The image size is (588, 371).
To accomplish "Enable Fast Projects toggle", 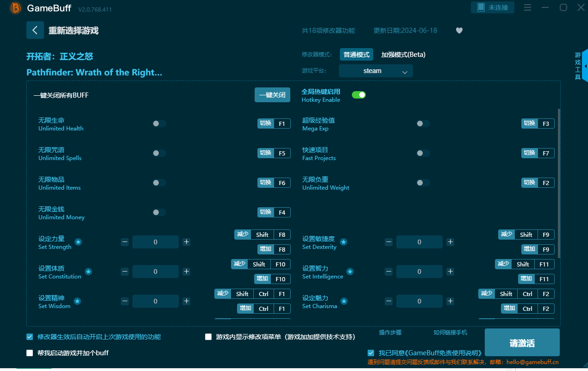I will click(423, 153).
